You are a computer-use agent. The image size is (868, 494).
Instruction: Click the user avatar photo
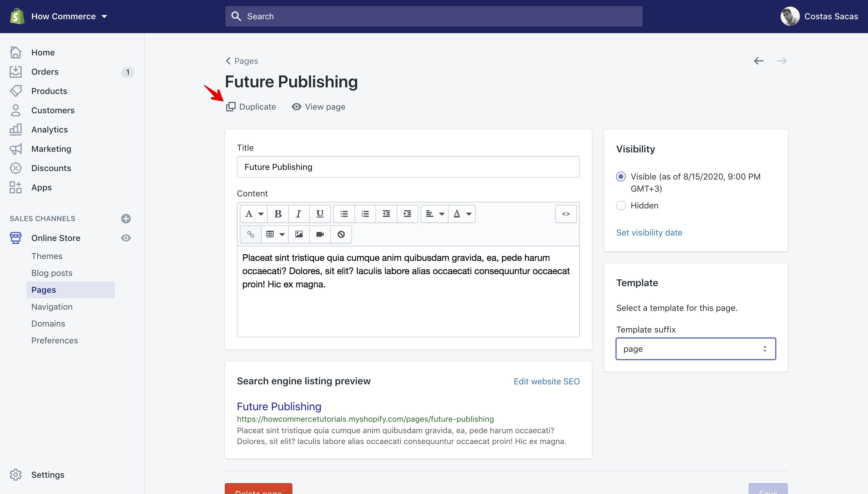[790, 16]
